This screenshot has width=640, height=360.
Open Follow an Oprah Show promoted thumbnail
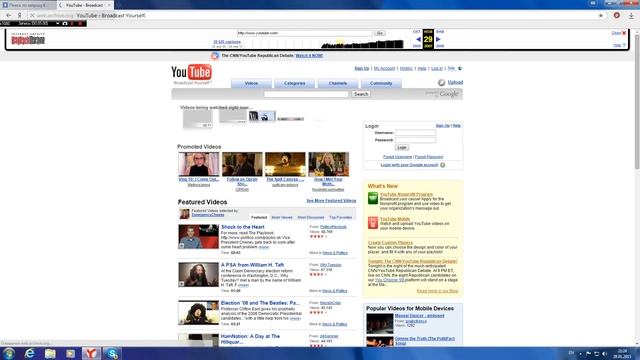point(242,164)
